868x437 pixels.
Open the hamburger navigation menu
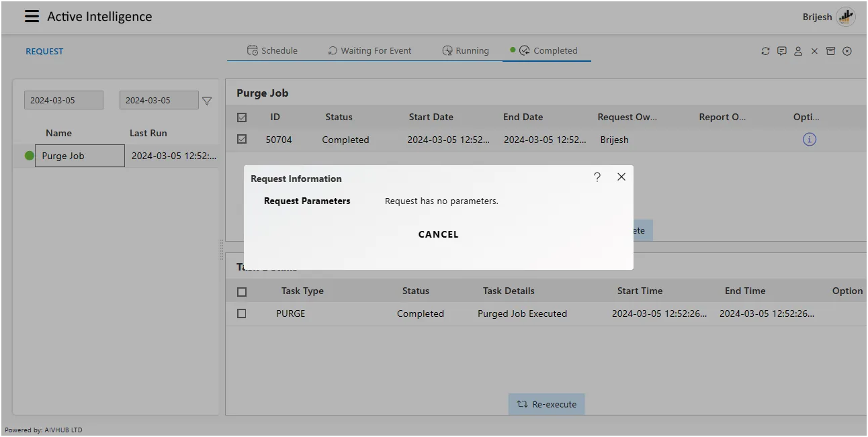[x=32, y=17]
